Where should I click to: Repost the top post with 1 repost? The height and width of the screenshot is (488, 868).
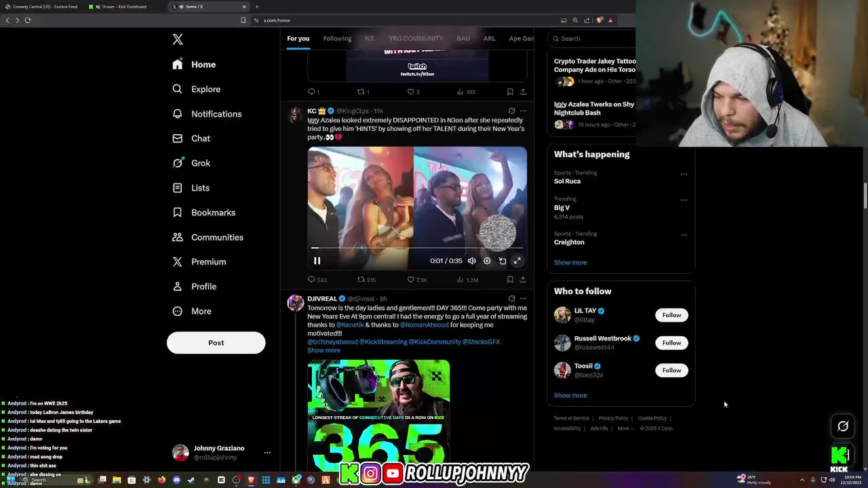[x=363, y=91]
